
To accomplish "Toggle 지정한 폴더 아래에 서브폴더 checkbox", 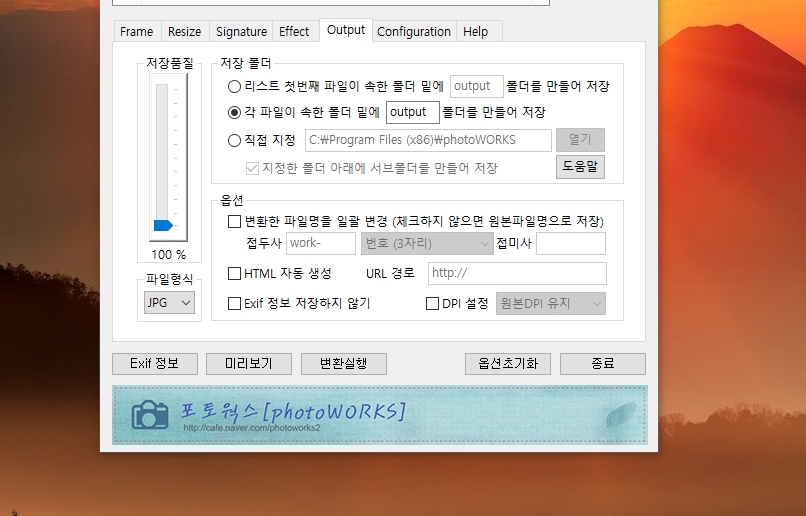I will [252, 168].
